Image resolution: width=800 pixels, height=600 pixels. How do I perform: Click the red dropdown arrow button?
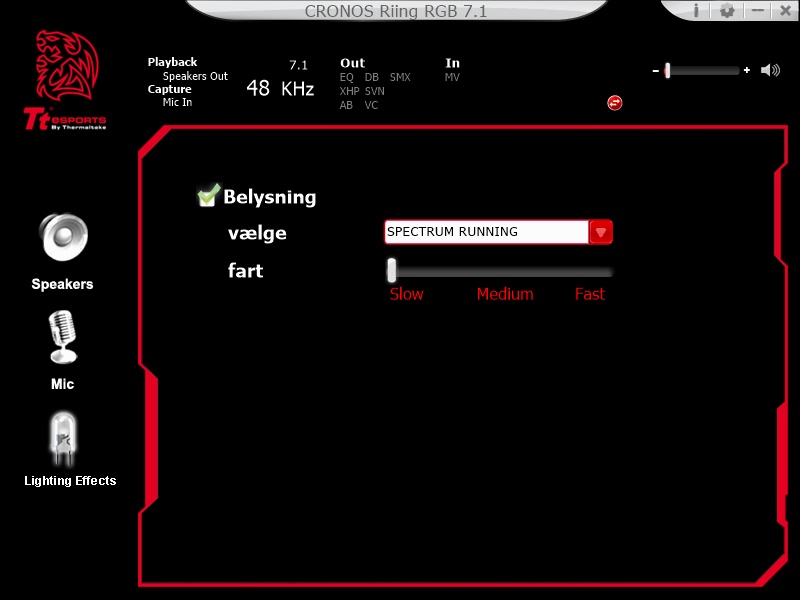coord(601,232)
